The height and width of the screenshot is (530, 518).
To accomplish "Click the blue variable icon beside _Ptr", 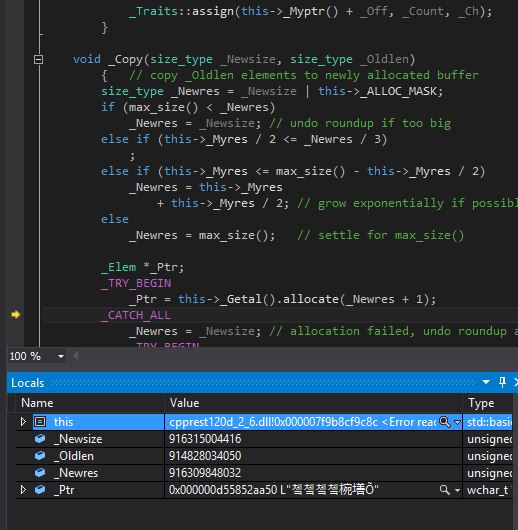I will coord(40,489).
